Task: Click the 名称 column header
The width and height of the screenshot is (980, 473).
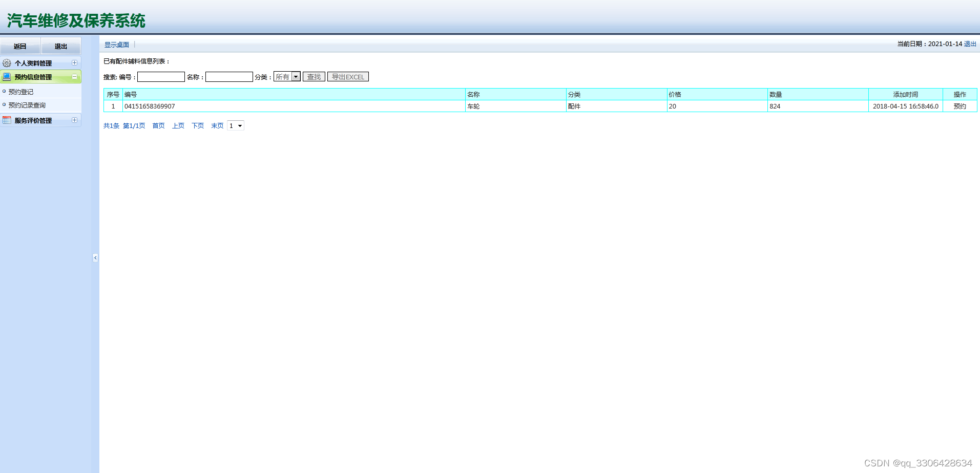Action: click(516, 95)
